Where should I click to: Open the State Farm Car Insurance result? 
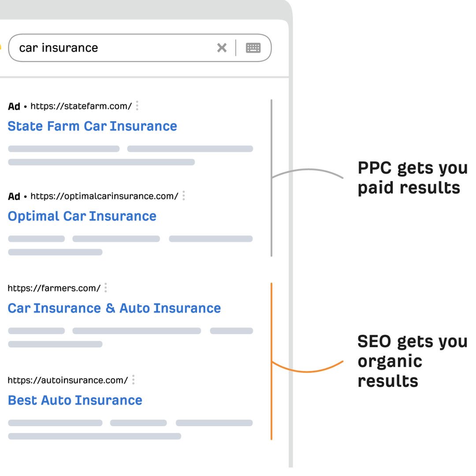pos(92,126)
